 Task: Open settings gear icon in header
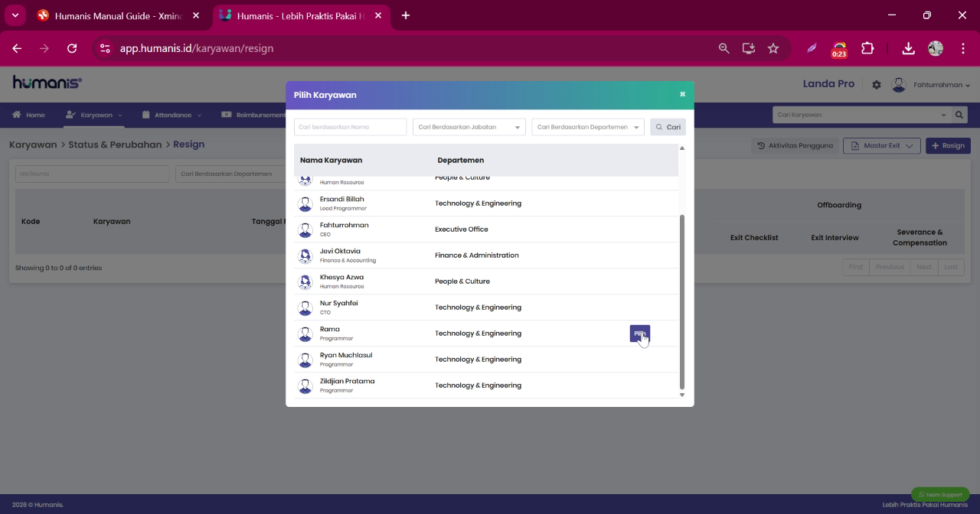click(877, 85)
